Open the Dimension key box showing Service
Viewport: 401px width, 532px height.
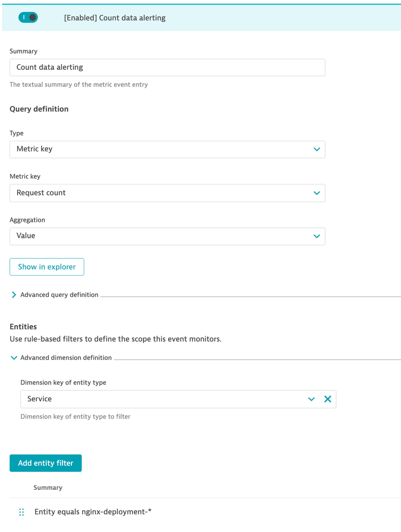[160, 399]
